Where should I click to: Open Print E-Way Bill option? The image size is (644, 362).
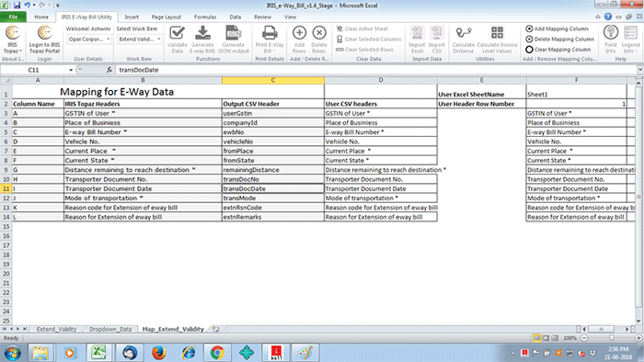[270, 40]
